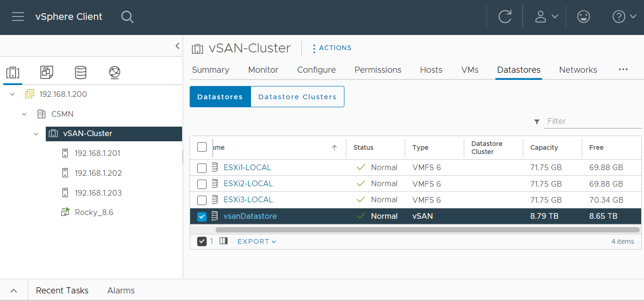Viewport: 644px width, 301px height.
Task: Open the manage columns icon
Action: pos(224,241)
